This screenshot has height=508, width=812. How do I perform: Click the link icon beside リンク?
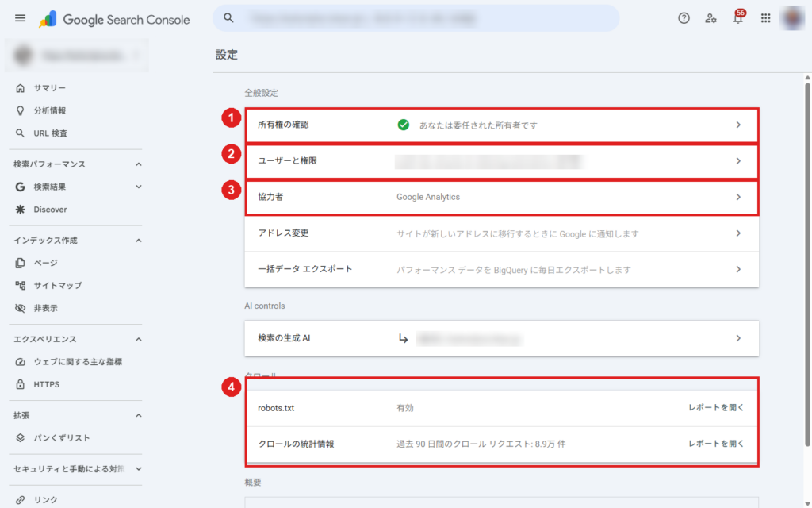(x=20, y=500)
